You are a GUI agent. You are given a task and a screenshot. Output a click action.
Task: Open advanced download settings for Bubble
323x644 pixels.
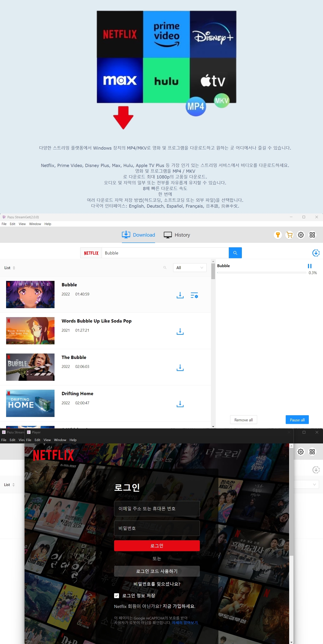[x=194, y=295]
